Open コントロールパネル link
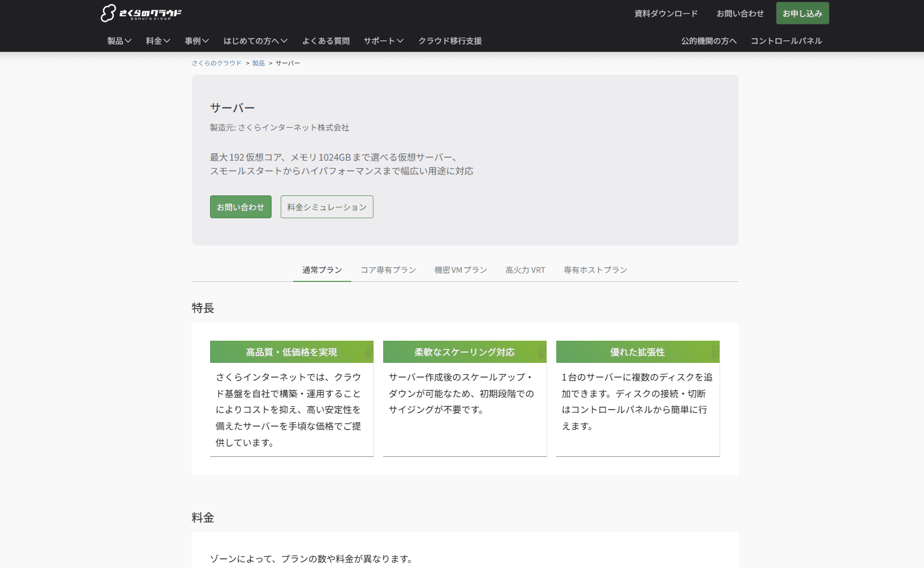Image resolution: width=924 pixels, height=568 pixels. (x=786, y=41)
